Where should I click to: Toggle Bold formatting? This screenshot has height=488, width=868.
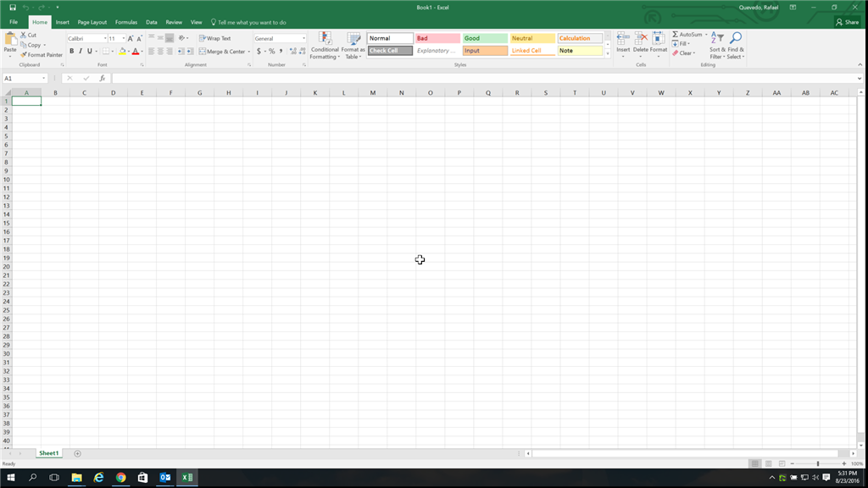pyautogui.click(x=71, y=52)
